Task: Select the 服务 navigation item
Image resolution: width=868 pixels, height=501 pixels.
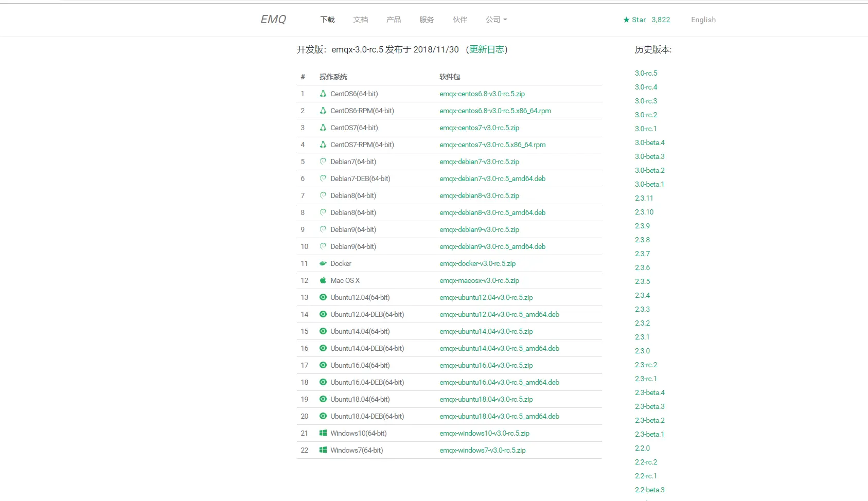Action: [427, 20]
